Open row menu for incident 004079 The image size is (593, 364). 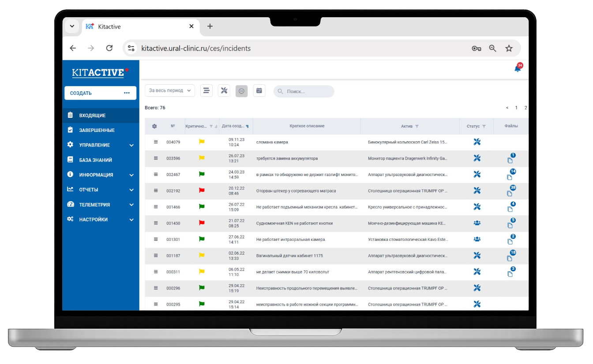[x=155, y=142]
